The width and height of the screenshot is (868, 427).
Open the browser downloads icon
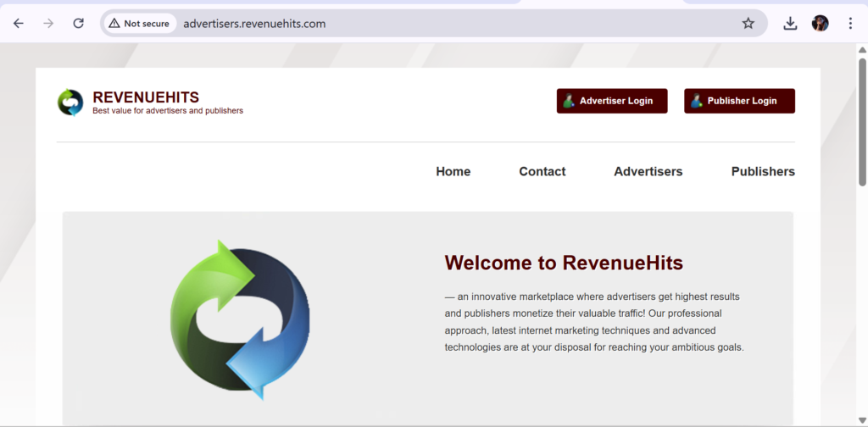coord(790,23)
